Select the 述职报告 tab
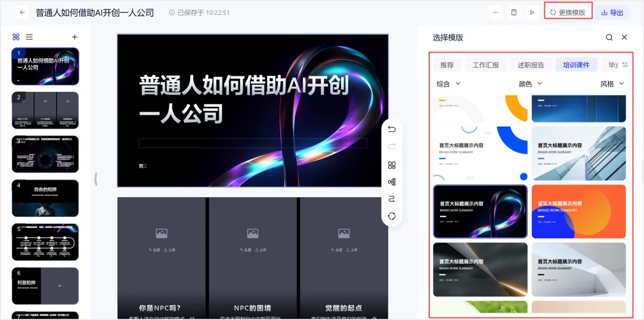644x320 pixels. coord(531,64)
